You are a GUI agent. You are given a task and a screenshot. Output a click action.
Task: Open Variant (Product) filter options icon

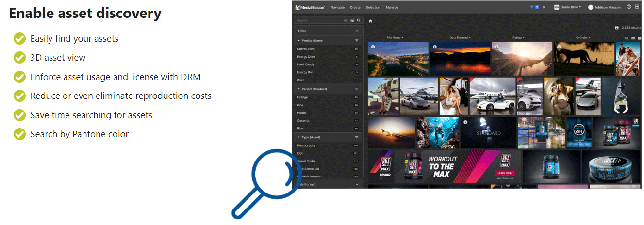click(x=357, y=89)
